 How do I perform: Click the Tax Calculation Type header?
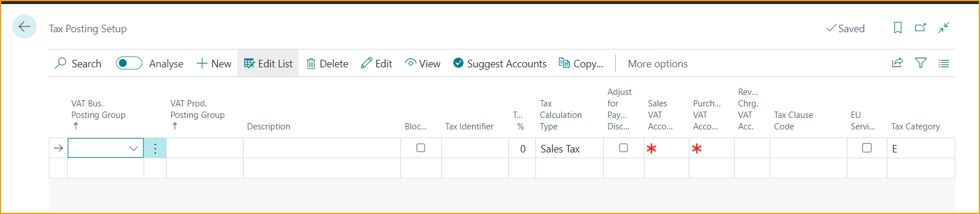561,115
